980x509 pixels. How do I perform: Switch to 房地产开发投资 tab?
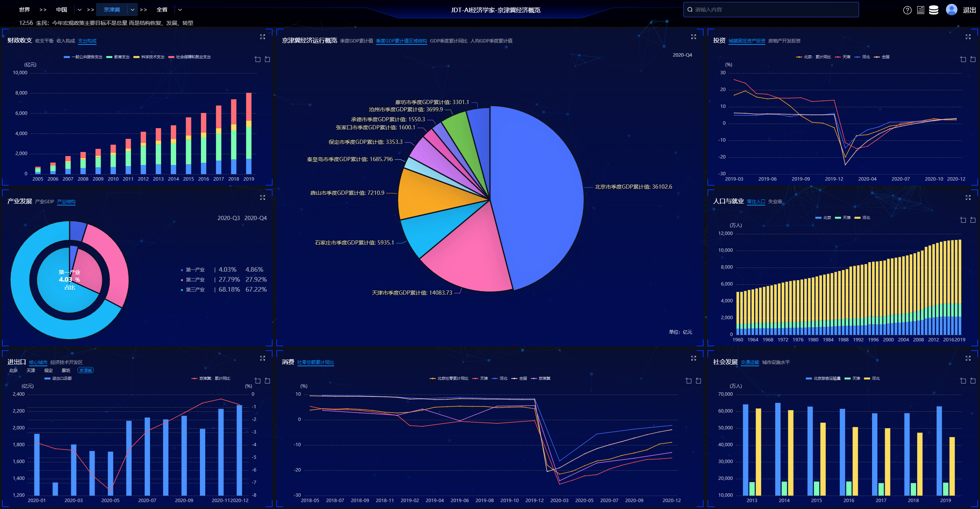pos(784,41)
